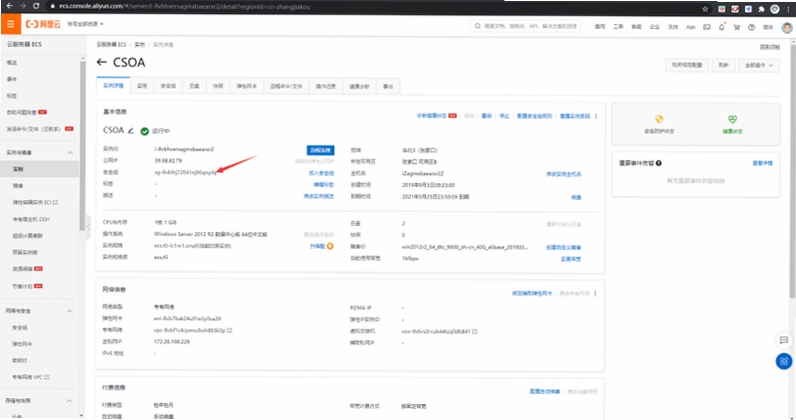796x420 pixels.
Task: Click the security group ID sg-8vb9j link
Action: click(x=185, y=172)
